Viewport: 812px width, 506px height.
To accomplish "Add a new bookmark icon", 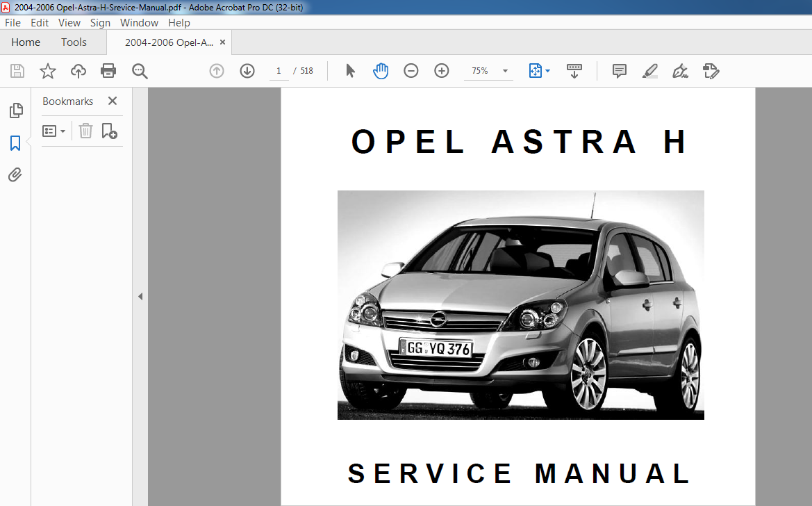I will coord(109,131).
